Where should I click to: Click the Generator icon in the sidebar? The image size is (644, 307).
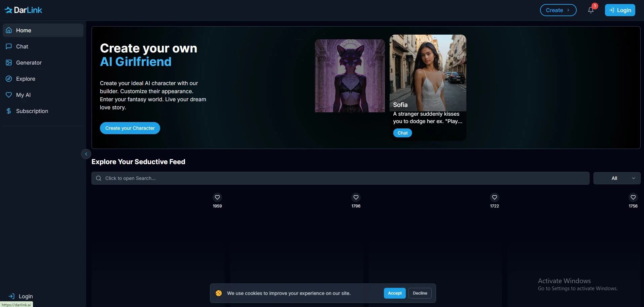click(x=8, y=63)
